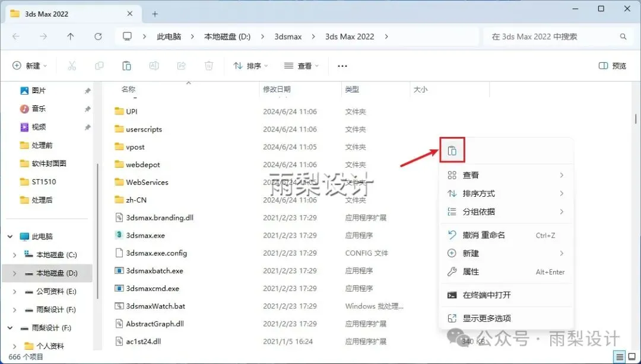Choose 显示更多选项 in context menu
The width and height of the screenshot is (641, 364).
[506, 318]
